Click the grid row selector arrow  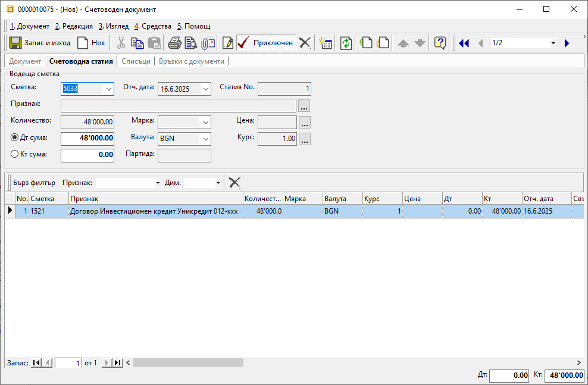coord(10,211)
